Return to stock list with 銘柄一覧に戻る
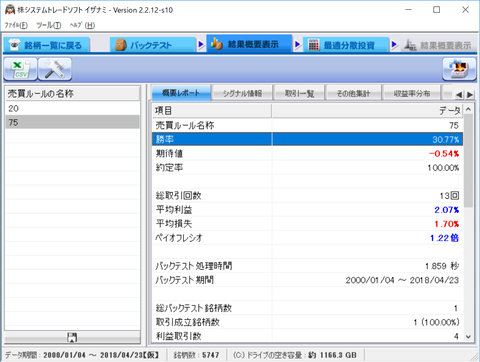The height and width of the screenshot is (362, 480). pyautogui.click(x=46, y=45)
